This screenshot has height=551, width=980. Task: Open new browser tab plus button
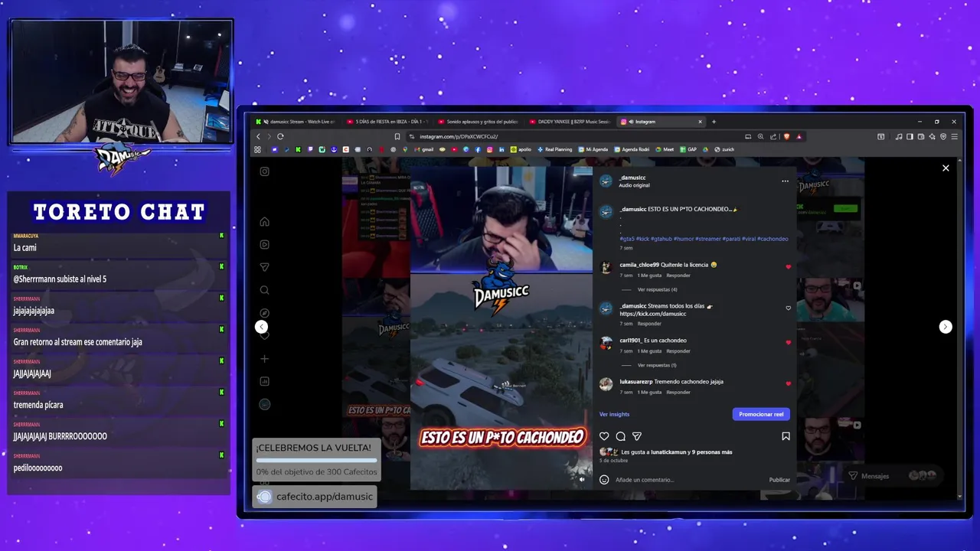pos(714,122)
